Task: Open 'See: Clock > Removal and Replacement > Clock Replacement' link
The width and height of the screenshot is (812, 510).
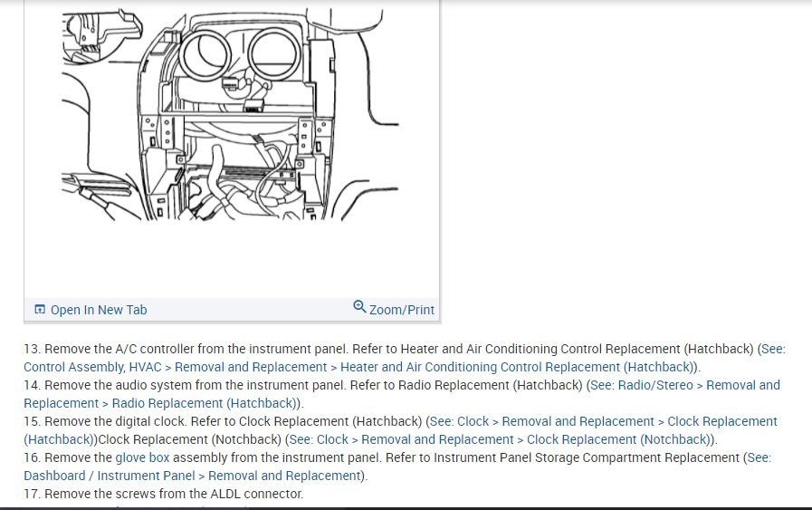Action: [603, 421]
